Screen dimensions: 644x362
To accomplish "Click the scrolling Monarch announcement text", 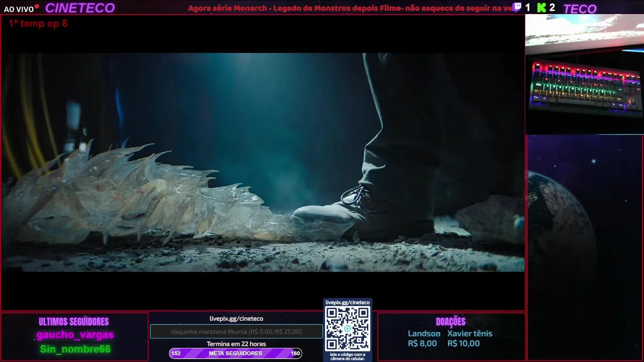I will (350, 8).
